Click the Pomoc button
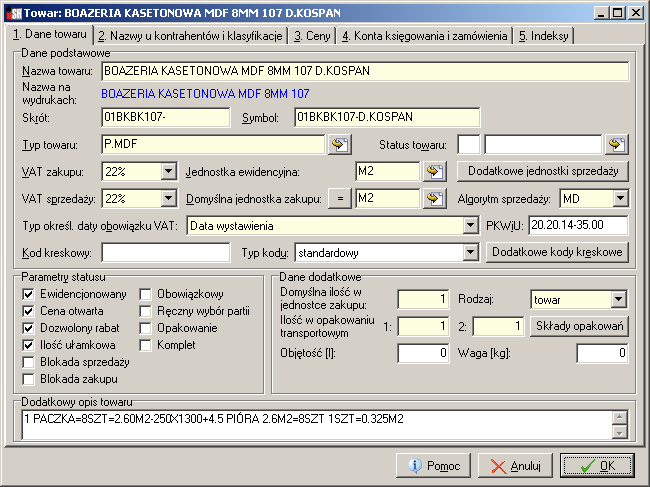Viewport: 650px width, 487px height. (x=433, y=466)
